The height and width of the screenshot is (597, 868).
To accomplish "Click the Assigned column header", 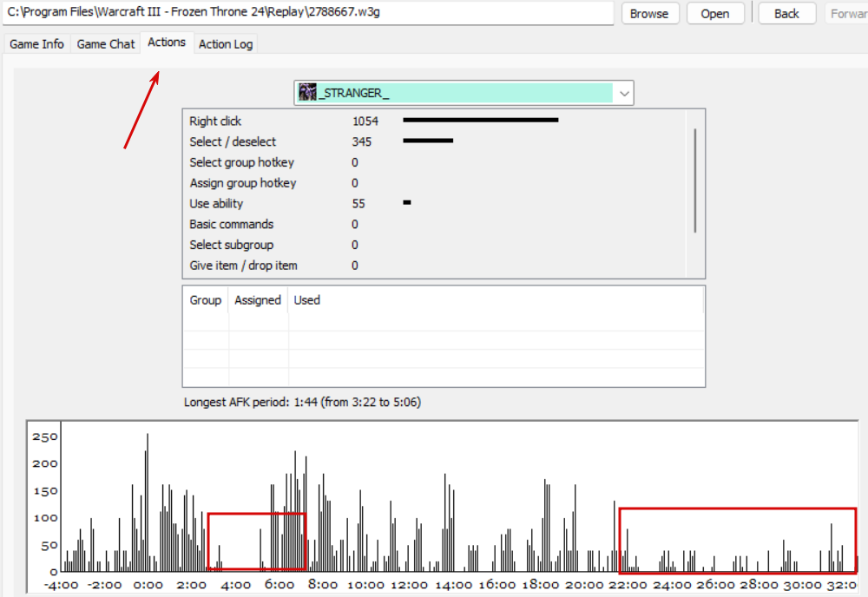I will click(258, 300).
